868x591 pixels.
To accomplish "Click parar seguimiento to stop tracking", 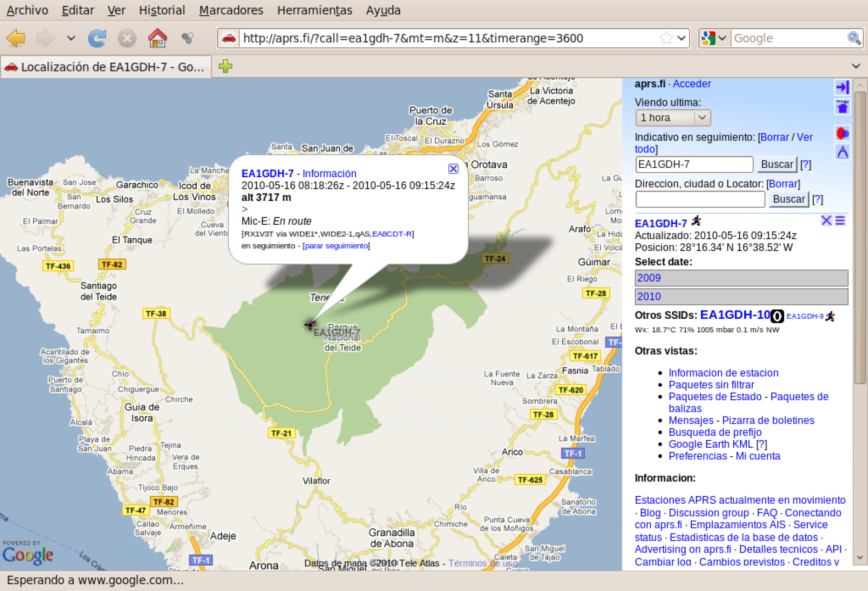I will point(336,246).
